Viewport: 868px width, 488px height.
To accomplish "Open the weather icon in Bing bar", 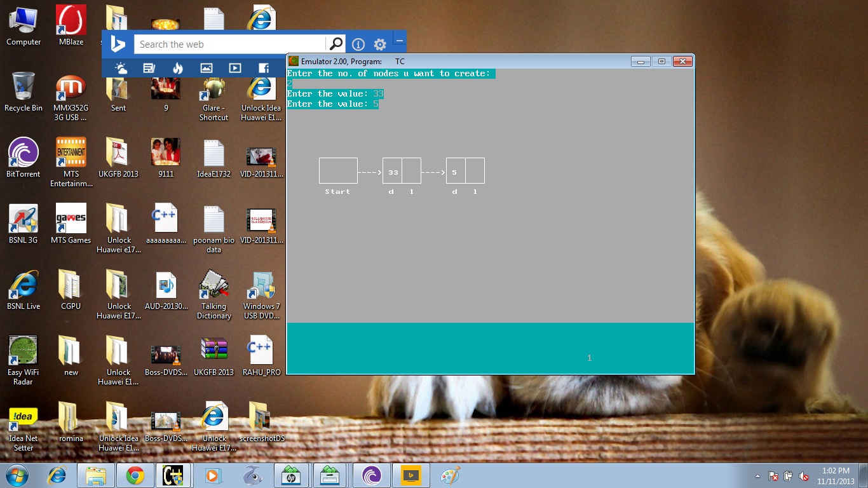I will (121, 68).
